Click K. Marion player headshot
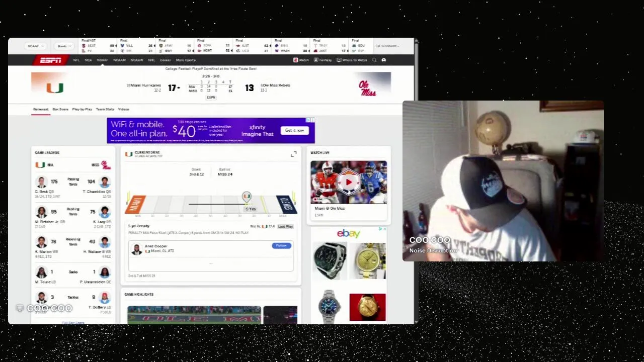 point(42,242)
